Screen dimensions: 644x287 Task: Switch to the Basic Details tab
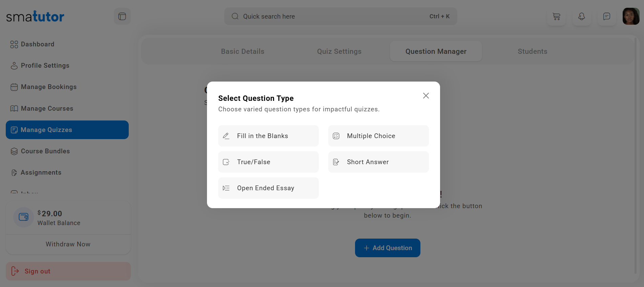(x=243, y=51)
